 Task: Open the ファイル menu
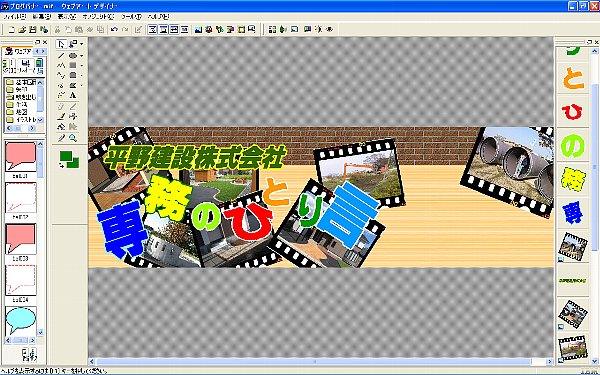pos(15,17)
